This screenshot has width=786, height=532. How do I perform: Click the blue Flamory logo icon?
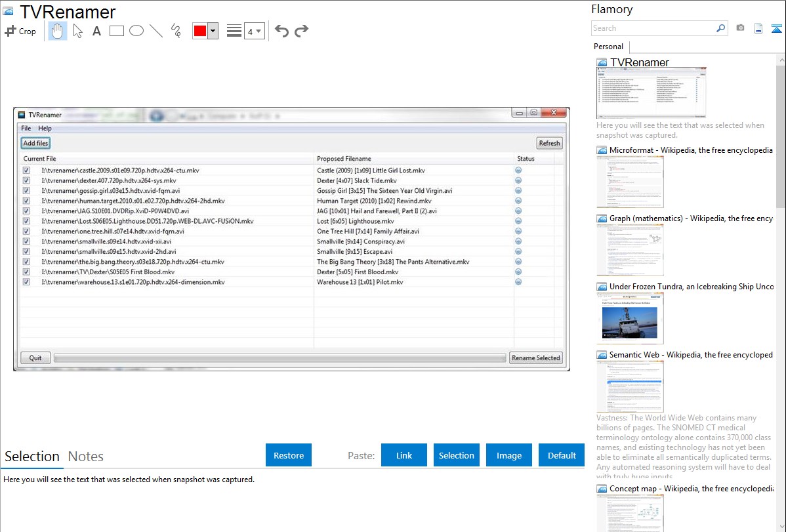776,28
